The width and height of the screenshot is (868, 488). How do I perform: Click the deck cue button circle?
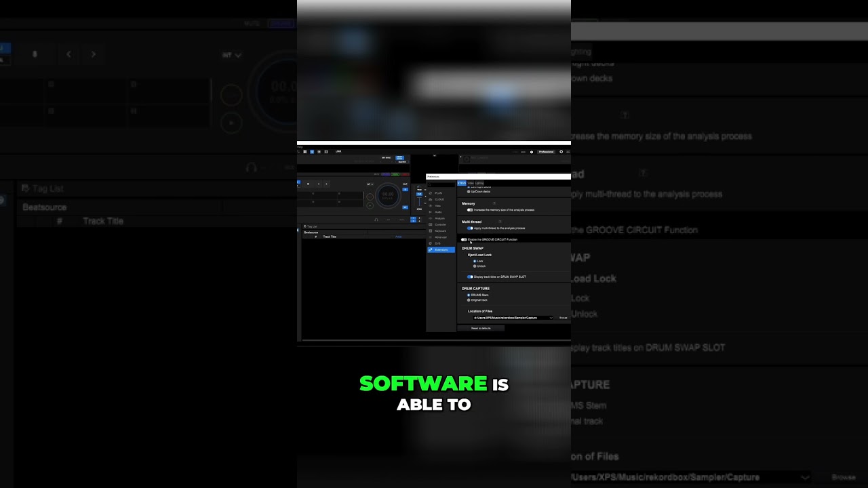click(x=370, y=197)
